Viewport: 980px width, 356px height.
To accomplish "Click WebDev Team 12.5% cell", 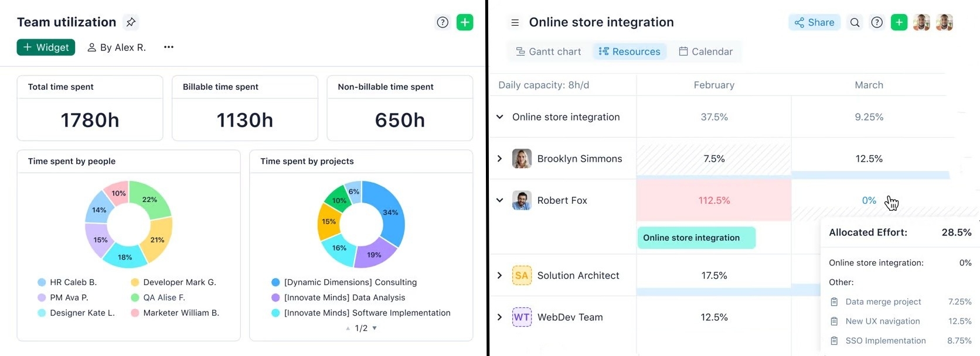I will pyautogui.click(x=714, y=317).
